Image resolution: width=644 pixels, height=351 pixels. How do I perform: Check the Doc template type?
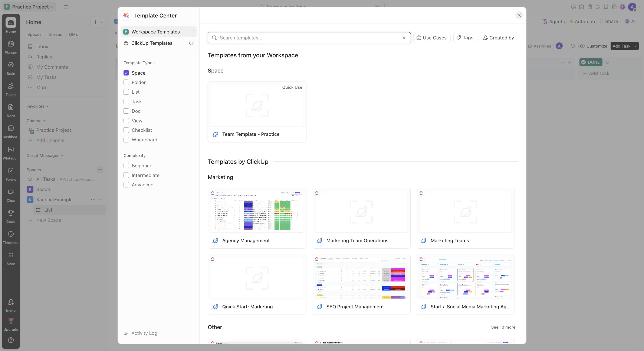[126, 111]
